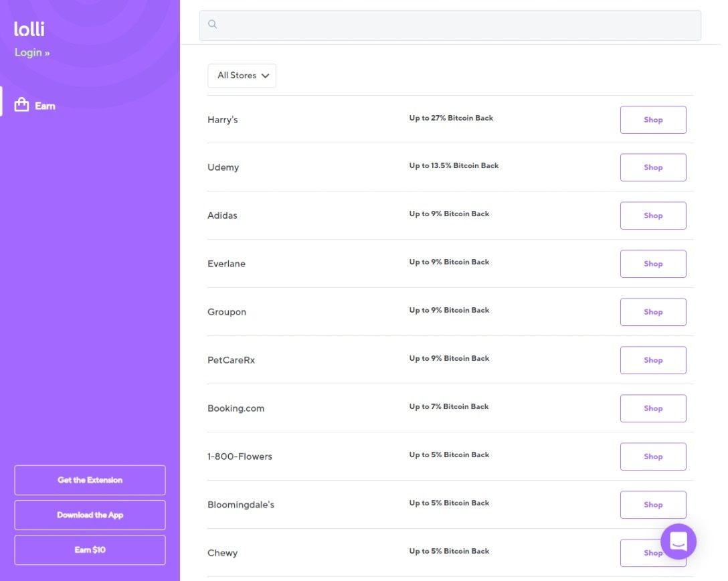Viewport: 728px width, 581px height.
Task: Select the Adidas store name
Action: (x=222, y=216)
